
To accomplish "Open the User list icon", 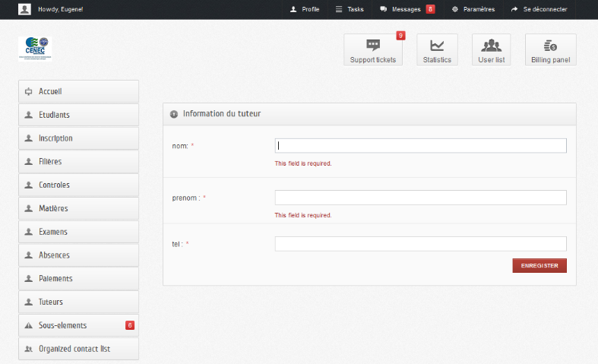I will [491, 46].
